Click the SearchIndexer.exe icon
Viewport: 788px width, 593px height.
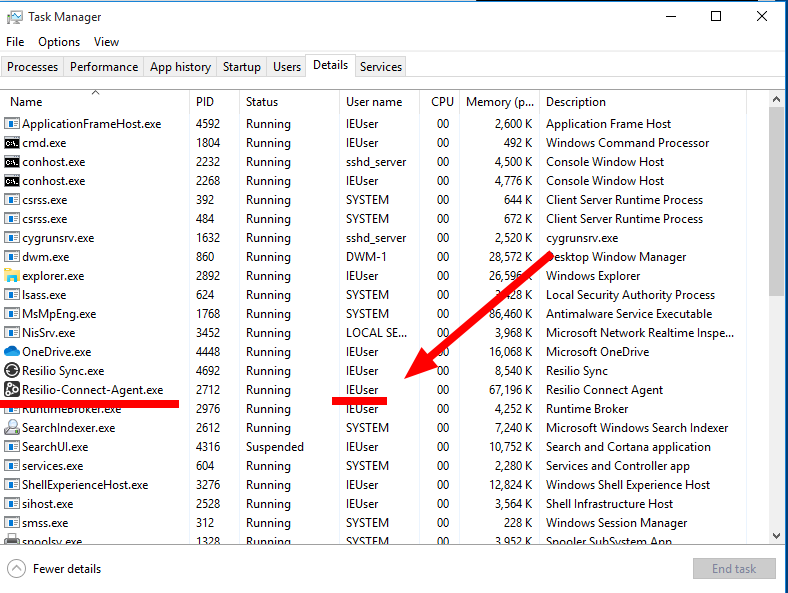click(x=12, y=428)
